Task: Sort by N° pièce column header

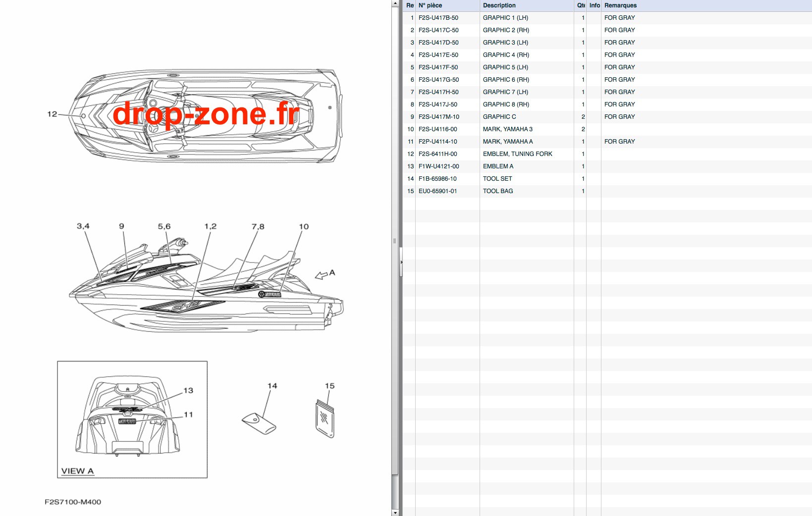Action: (x=447, y=5)
